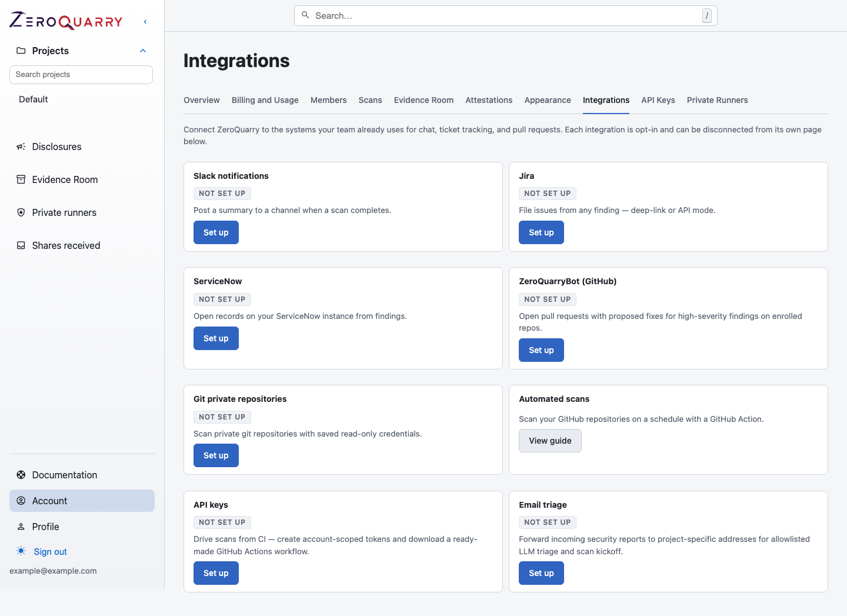Click the Shares received inbox icon

(21, 245)
